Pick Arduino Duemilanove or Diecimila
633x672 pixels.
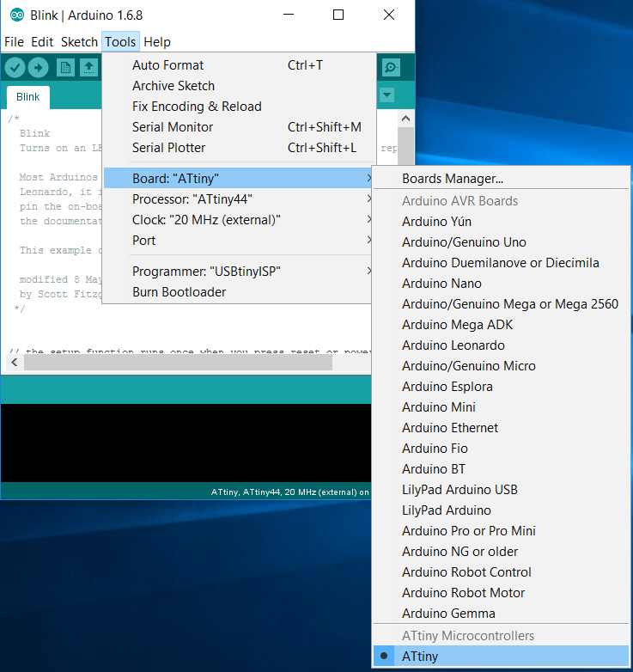coord(501,263)
